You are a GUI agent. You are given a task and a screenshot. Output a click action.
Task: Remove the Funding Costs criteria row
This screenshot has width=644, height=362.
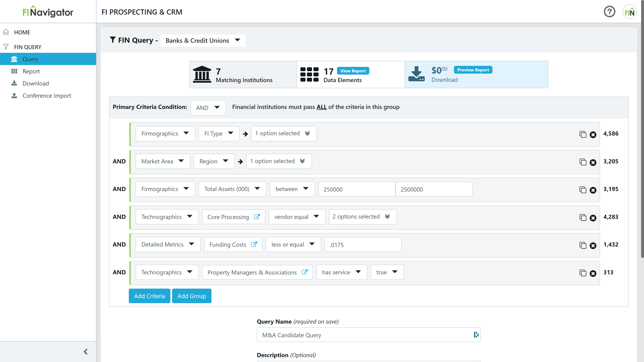[593, 246]
